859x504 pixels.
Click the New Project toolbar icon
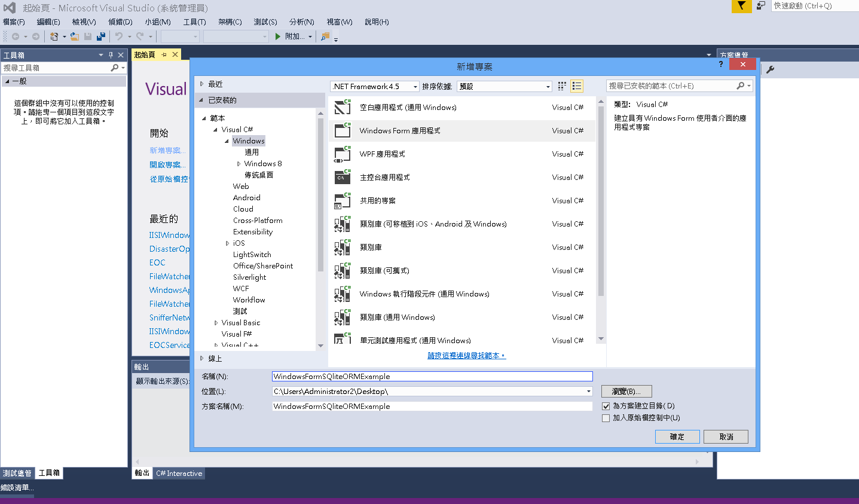54,36
